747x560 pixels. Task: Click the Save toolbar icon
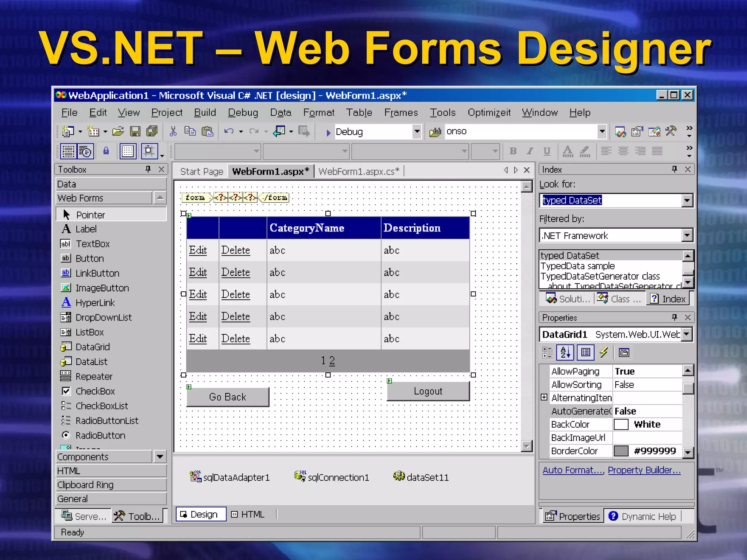tap(135, 132)
